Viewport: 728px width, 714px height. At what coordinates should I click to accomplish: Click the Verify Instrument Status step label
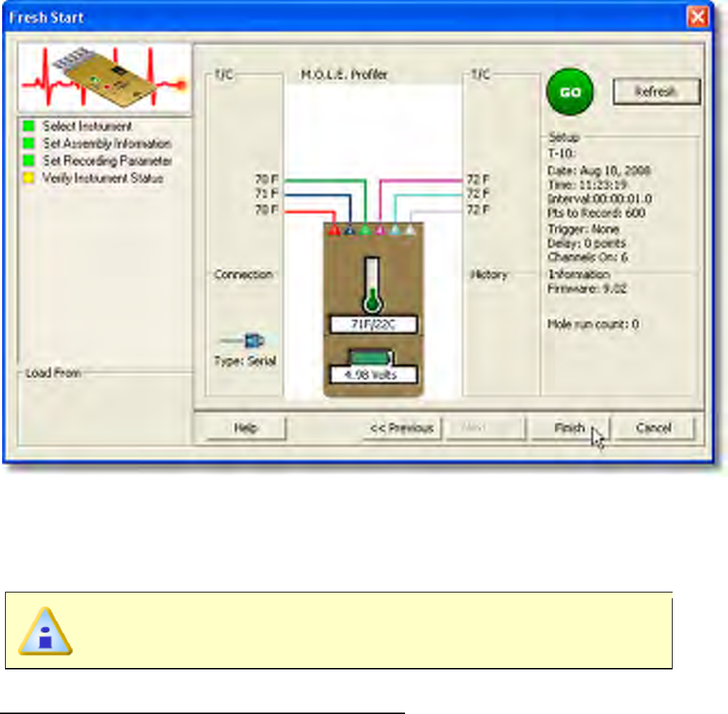pos(103,178)
